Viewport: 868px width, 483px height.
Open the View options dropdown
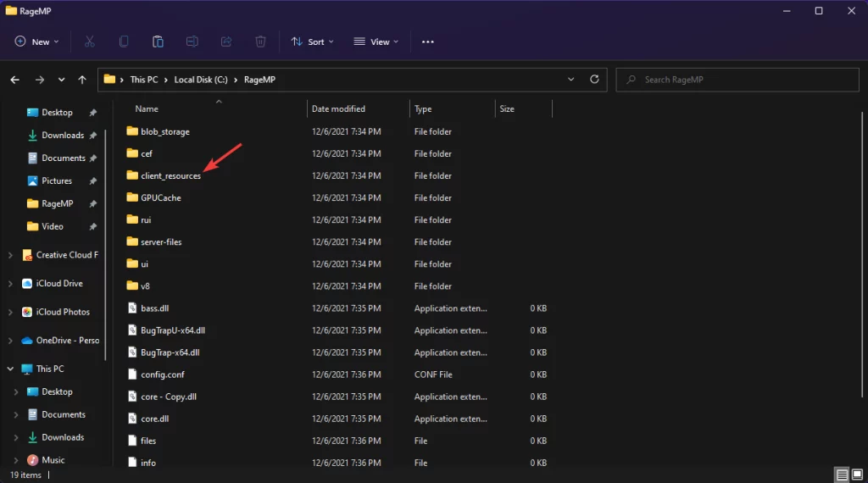click(376, 42)
